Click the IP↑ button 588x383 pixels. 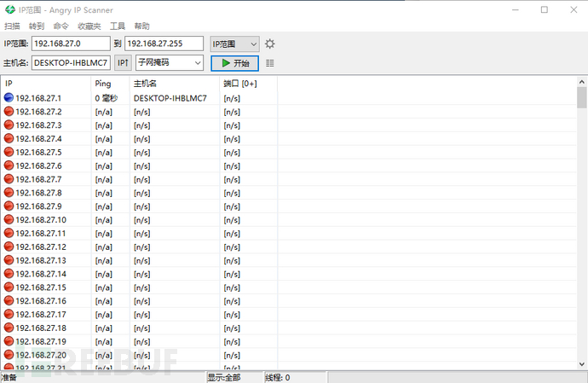[x=123, y=63]
